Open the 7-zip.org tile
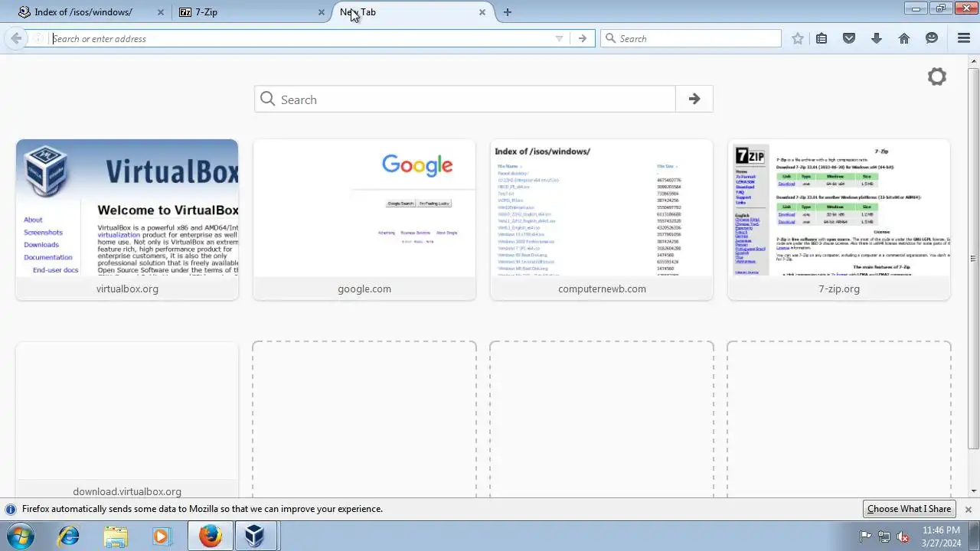The height and width of the screenshot is (551, 980). pos(839,220)
